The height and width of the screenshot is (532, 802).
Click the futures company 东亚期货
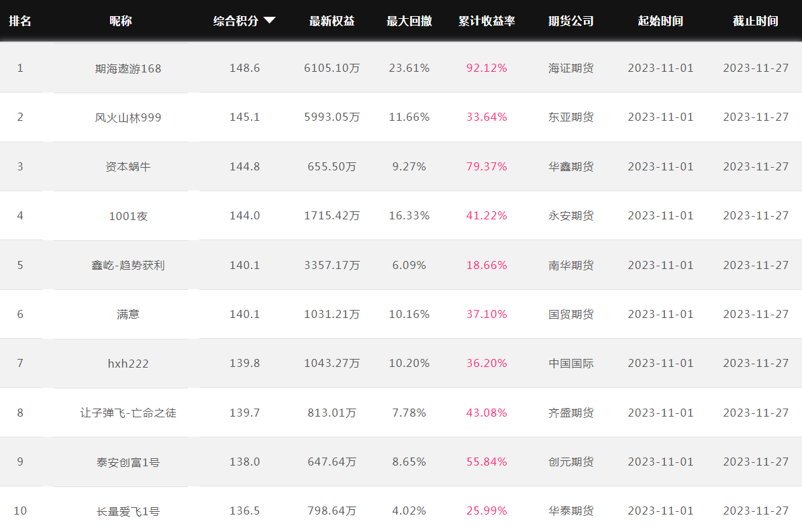pyautogui.click(x=571, y=117)
